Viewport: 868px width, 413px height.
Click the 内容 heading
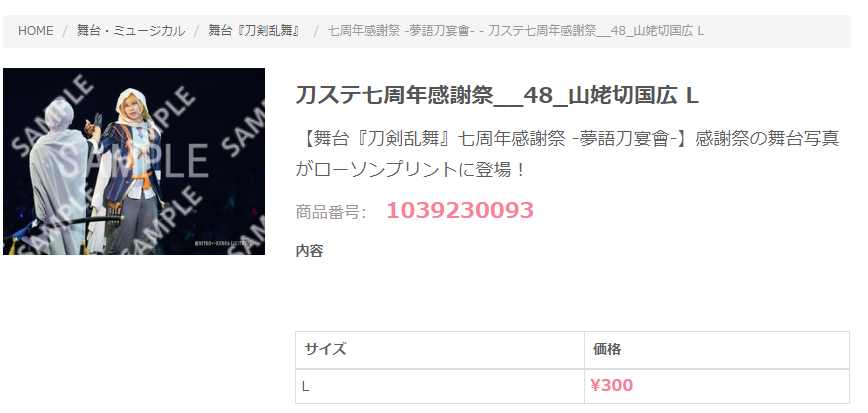(x=309, y=251)
